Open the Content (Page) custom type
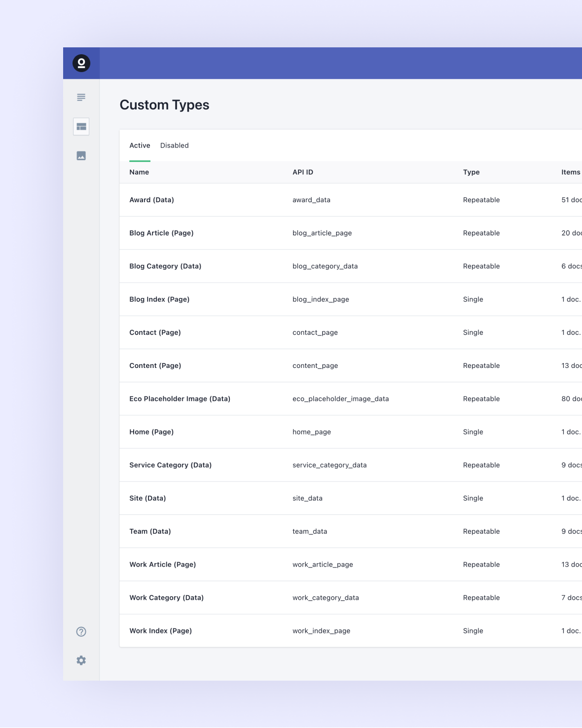 click(x=155, y=365)
